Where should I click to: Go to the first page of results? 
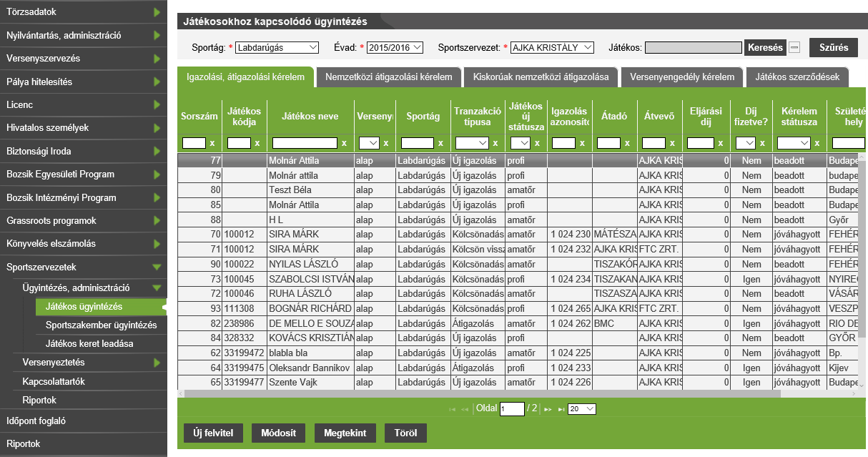(452, 409)
